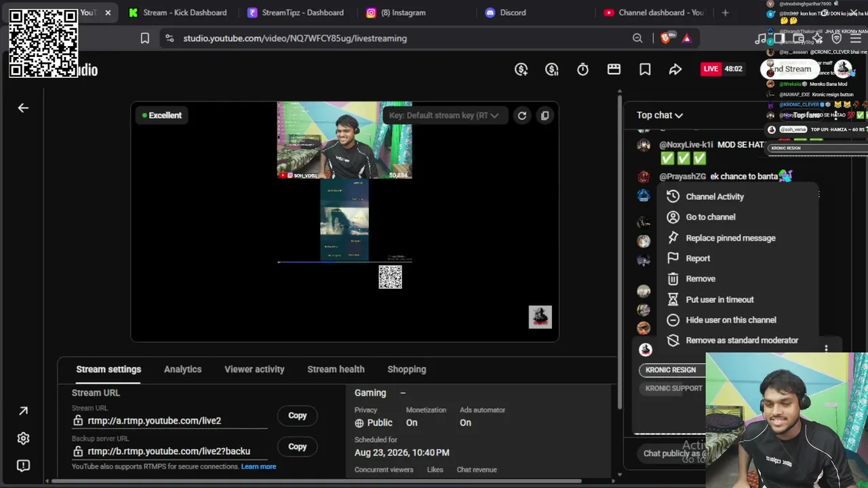Click the KRONIC SUPPORT chat button
The height and width of the screenshot is (488, 868).
click(673, 388)
